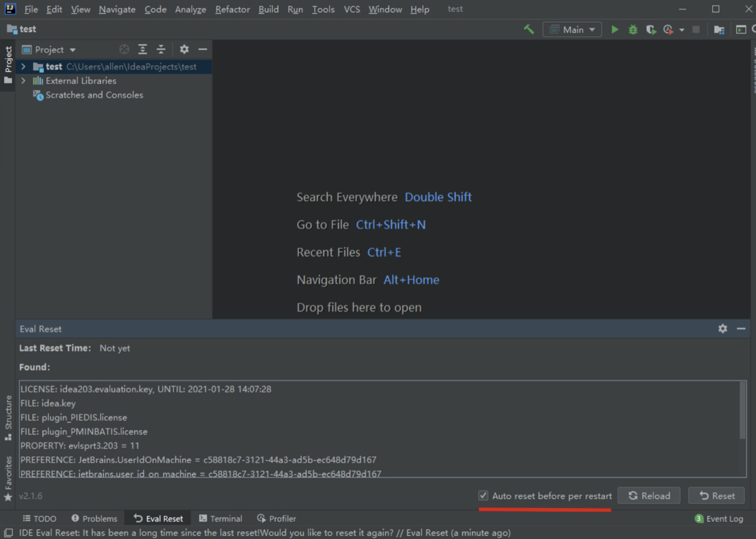Open the Refactor menu
Viewport: 756px width, 539px height.
[x=232, y=9]
